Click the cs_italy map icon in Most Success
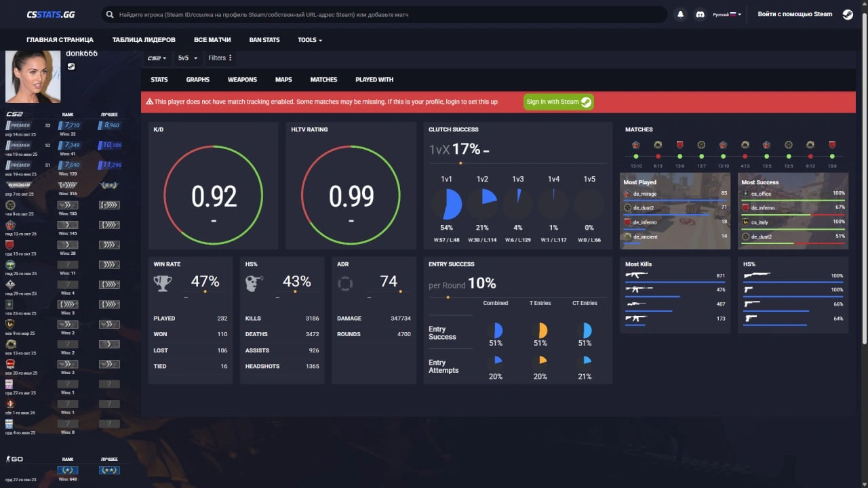The height and width of the screenshot is (488, 868). click(745, 222)
